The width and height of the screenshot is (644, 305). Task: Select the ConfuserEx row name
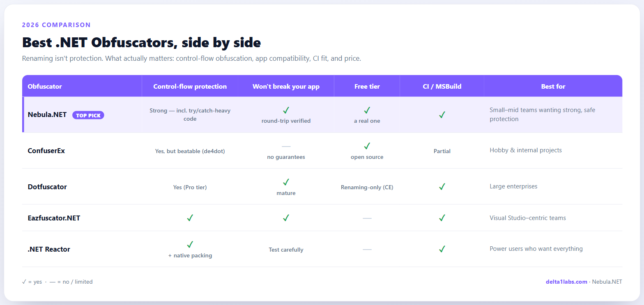coord(46,151)
